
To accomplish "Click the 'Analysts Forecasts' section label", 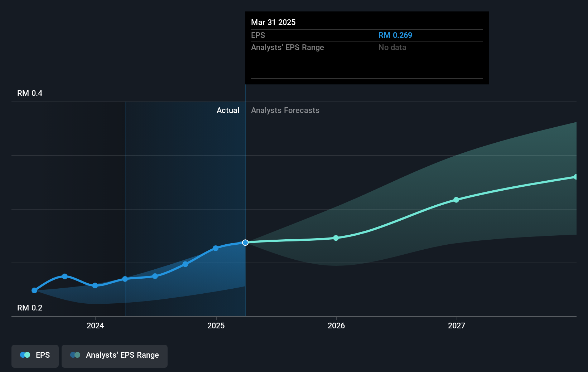I will pyautogui.click(x=285, y=110).
